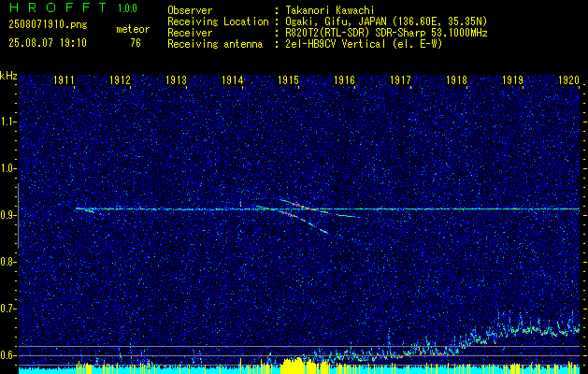Click frequency label 0.8
The image size is (588, 374).
coord(7,262)
